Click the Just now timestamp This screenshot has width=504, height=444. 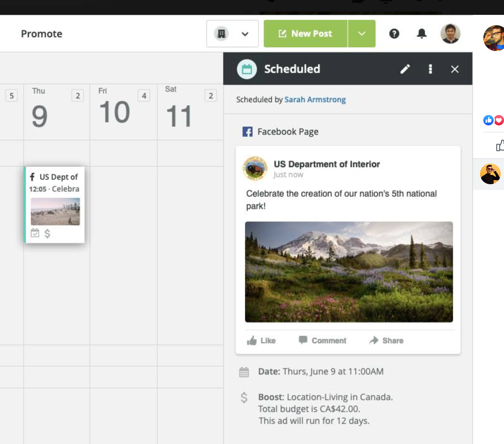click(288, 175)
